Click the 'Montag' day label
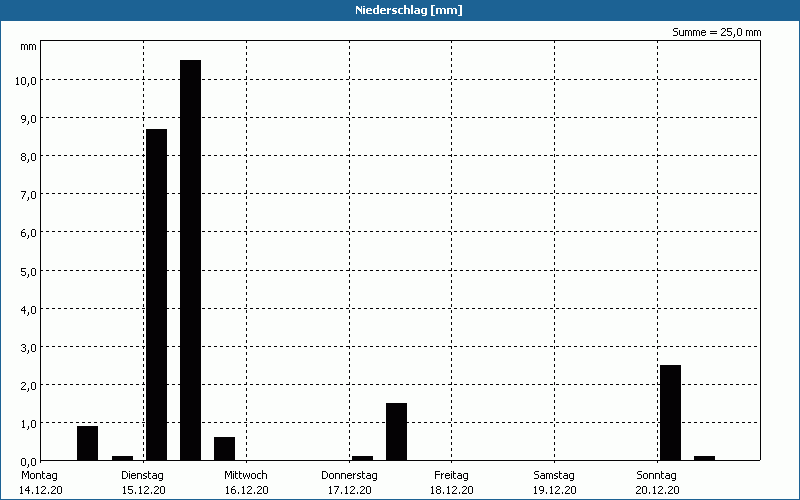The height and width of the screenshot is (500, 800). point(39,476)
